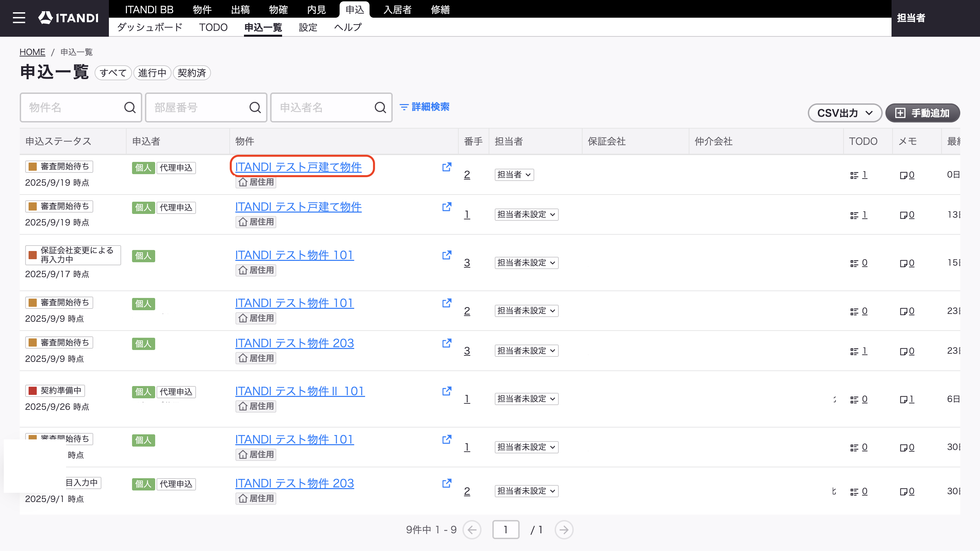980x551 pixels.
Task: Click the page number input box
Action: pos(506,530)
